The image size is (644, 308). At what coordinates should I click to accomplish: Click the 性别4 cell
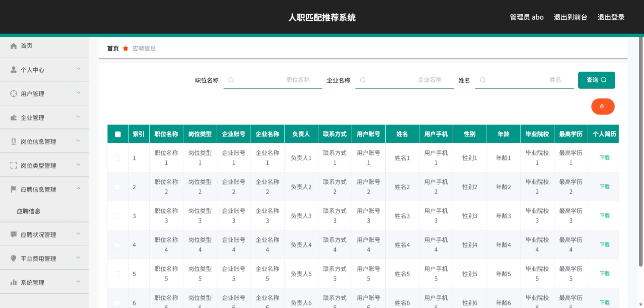[469, 245]
